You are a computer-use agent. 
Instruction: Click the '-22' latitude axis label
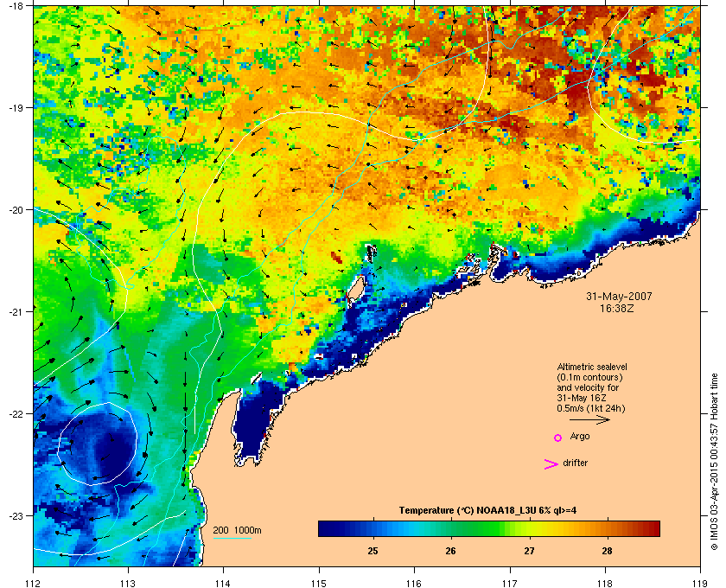(x=16, y=413)
